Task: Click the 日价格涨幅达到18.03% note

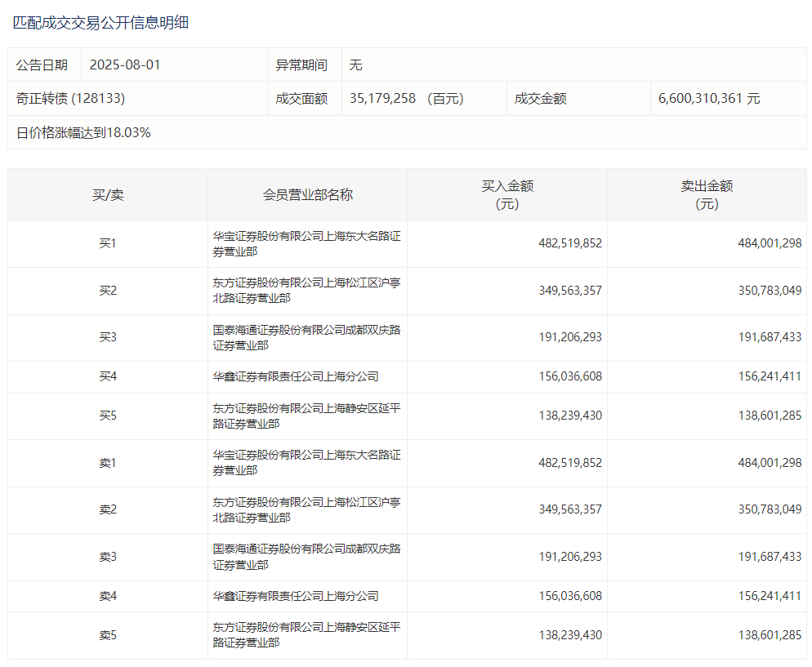Action: tap(83, 132)
